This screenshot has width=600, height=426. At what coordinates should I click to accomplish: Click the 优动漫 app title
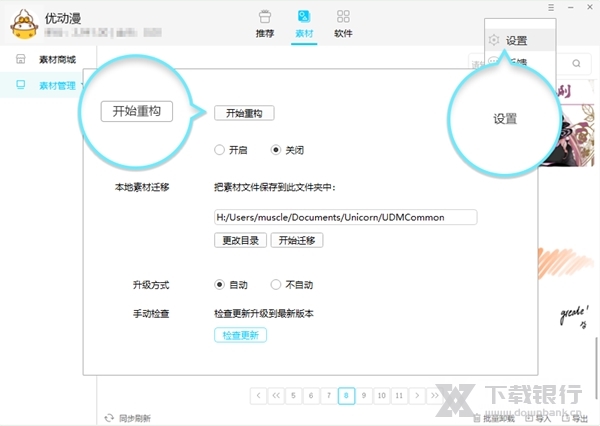[x=63, y=18]
